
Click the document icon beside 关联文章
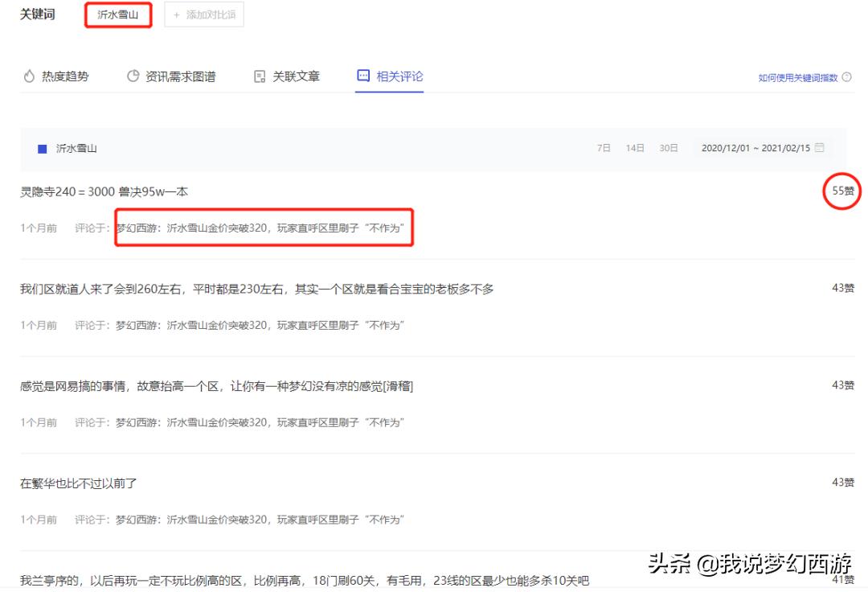click(x=259, y=76)
